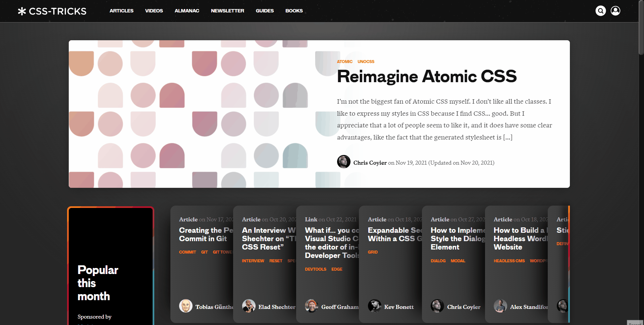Click Tobias Günther's author avatar

185,306
